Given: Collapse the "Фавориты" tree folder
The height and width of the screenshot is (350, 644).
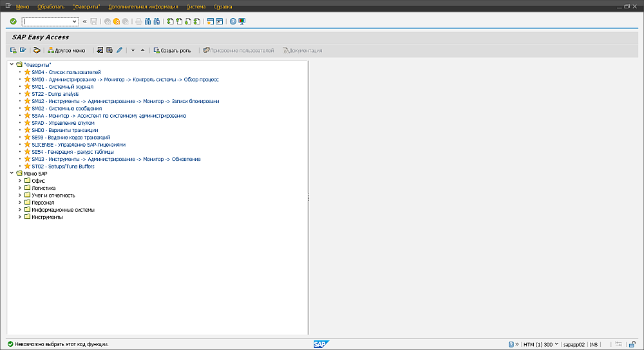Looking at the screenshot, I should (x=12, y=64).
